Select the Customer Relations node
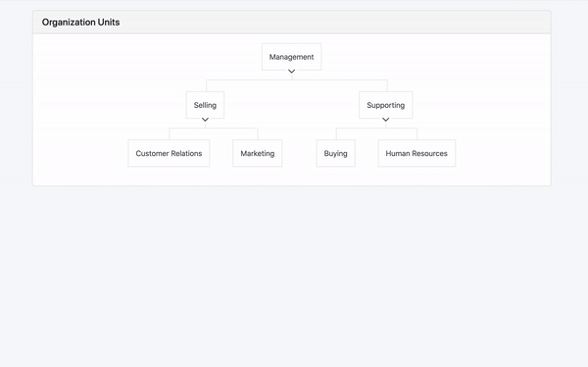Viewport: 588px width, 367px height. click(x=169, y=153)
